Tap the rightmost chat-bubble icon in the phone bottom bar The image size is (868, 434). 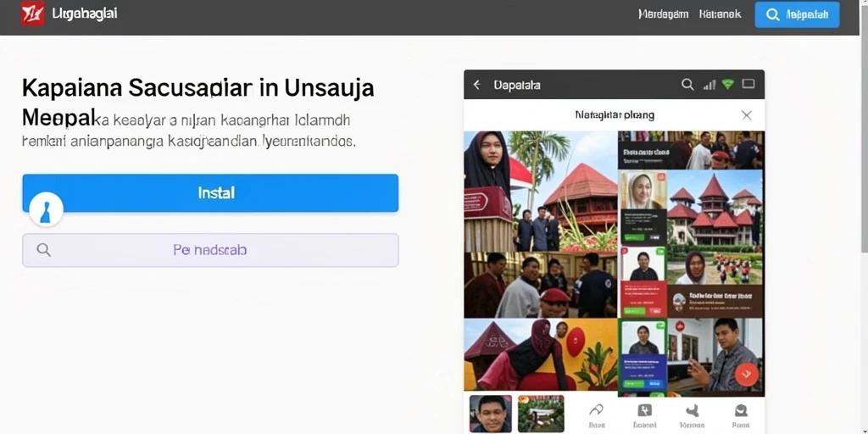pyautogui.click(x=741, y=410)
